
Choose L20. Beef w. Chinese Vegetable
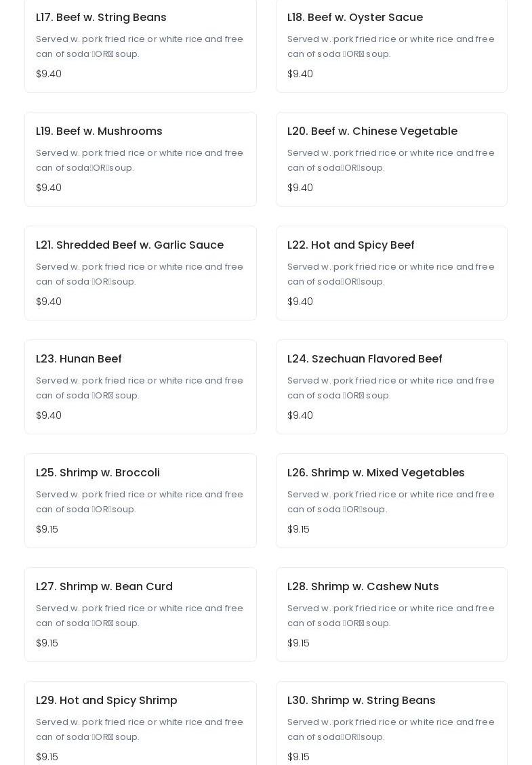pos(372,131)
